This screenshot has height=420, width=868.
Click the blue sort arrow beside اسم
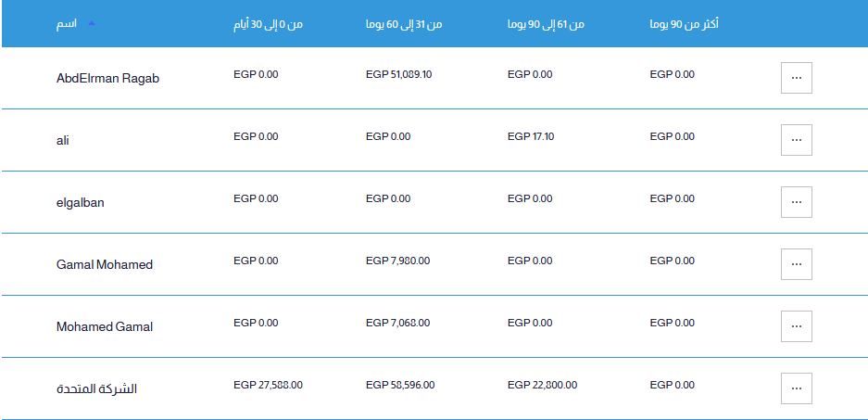92,23
